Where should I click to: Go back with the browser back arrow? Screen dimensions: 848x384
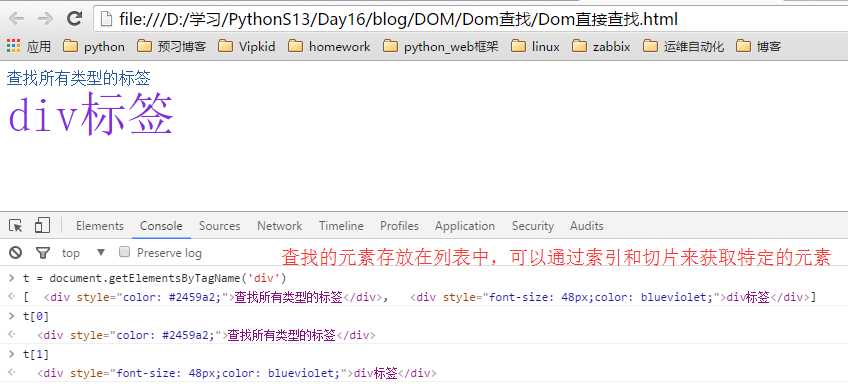tap(16, 19)
